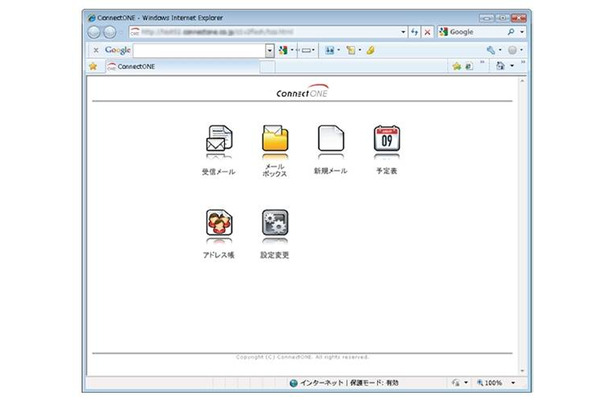This screenshot has height=400, width=610.
Task: Click the colorful Google search toolbar button
Action: point(283,50)
